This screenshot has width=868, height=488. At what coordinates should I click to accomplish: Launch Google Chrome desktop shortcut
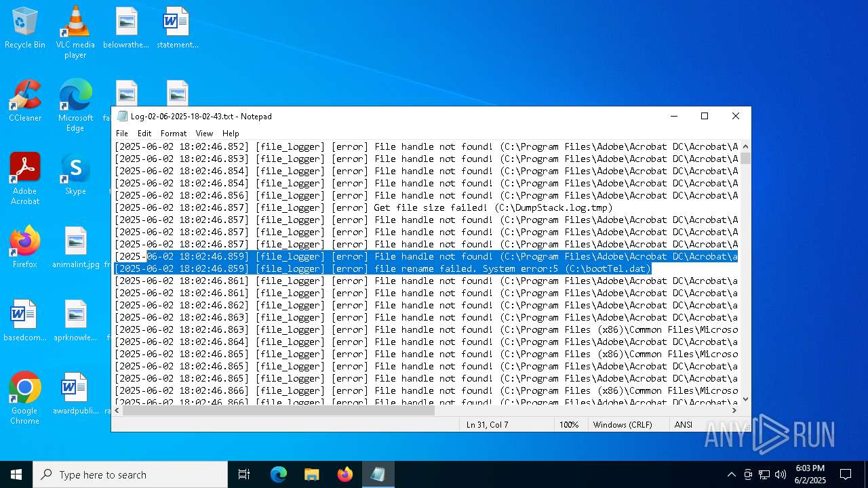(25, 398)
